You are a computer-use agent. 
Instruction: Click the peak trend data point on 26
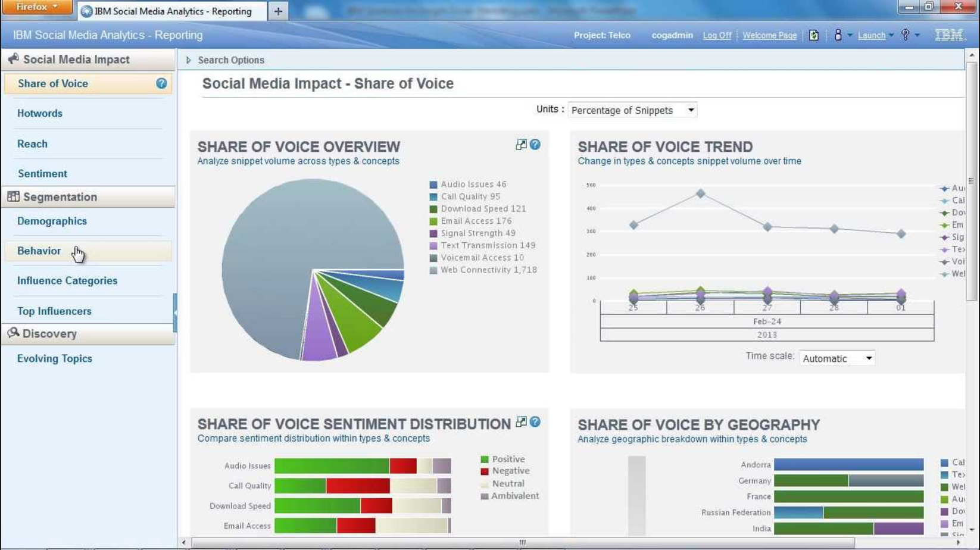coord(701,193)
